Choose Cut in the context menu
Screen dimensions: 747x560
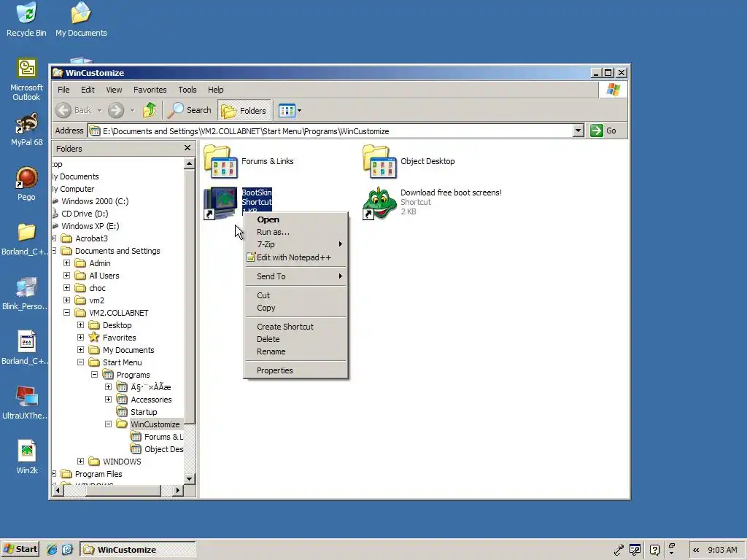pos(296,295)
